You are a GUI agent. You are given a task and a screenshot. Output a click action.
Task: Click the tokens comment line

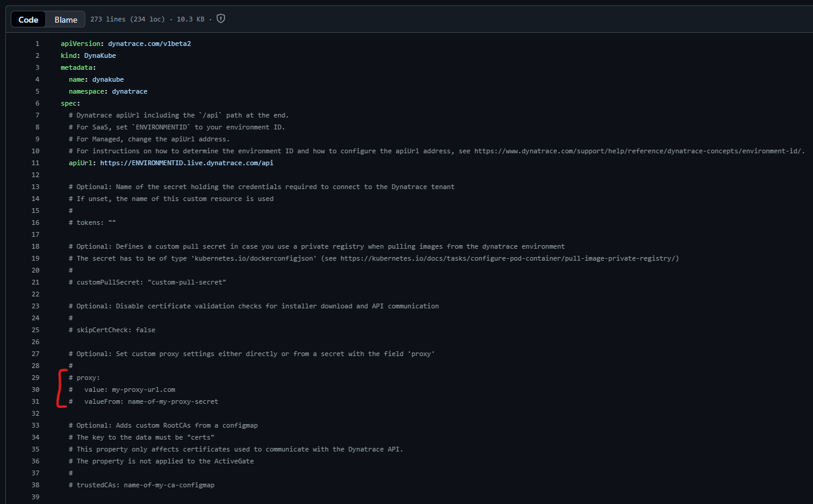tap(92, 222)
